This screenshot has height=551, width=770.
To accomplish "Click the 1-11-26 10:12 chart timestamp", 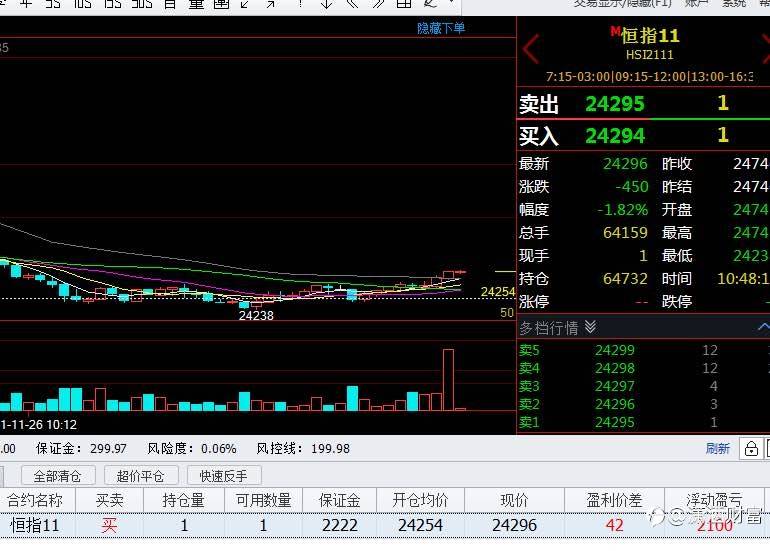I will click(x=38, y=424).
